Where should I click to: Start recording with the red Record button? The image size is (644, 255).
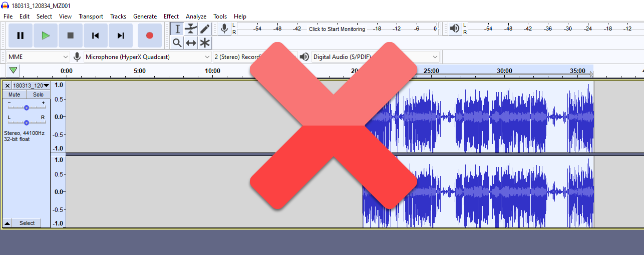point(149,35)
